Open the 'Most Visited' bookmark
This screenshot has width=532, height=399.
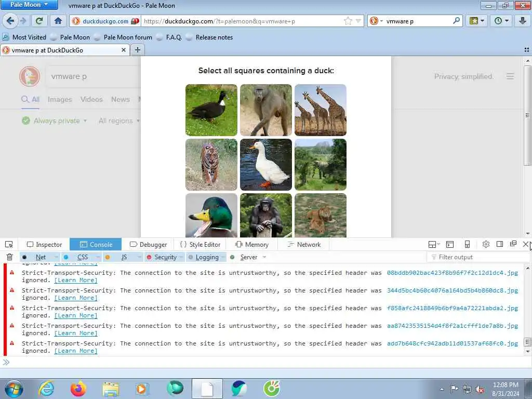[x=24, y=37]
